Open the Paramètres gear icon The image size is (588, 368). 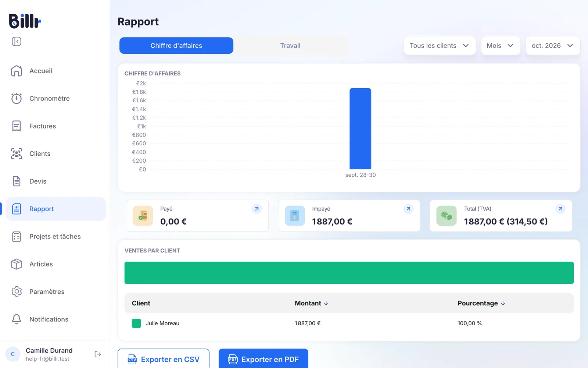pos(17,291)
